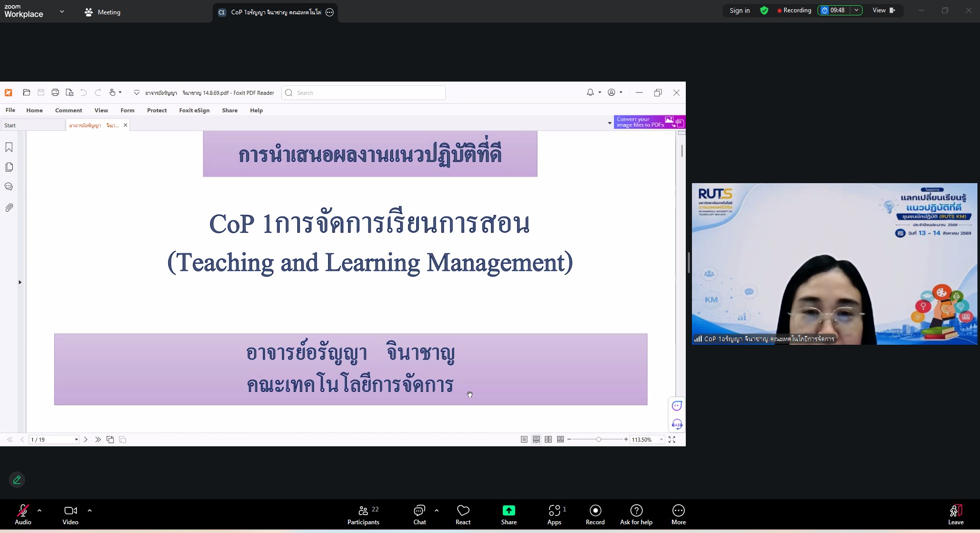
Task: Open the File menu in Foxit
Action: click(x=10, y=110)
